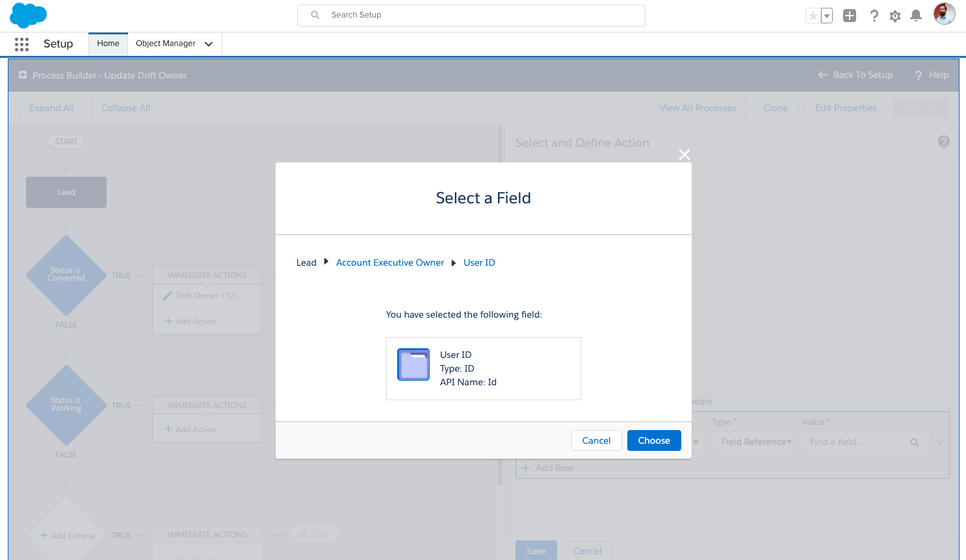Expand the Object Manager chevron dropdown
The width and height of the screenshot is (966, 560).
209,44
